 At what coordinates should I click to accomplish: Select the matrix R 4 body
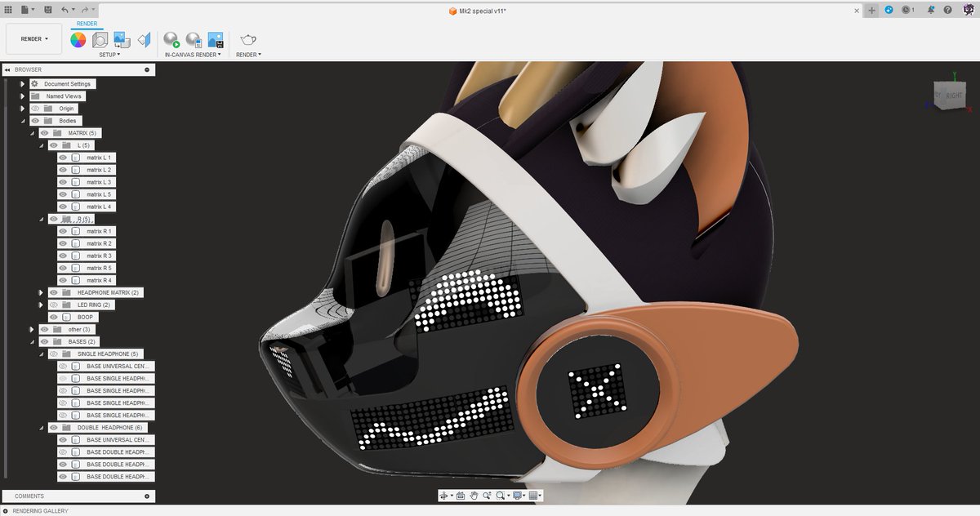click(99, 280)
